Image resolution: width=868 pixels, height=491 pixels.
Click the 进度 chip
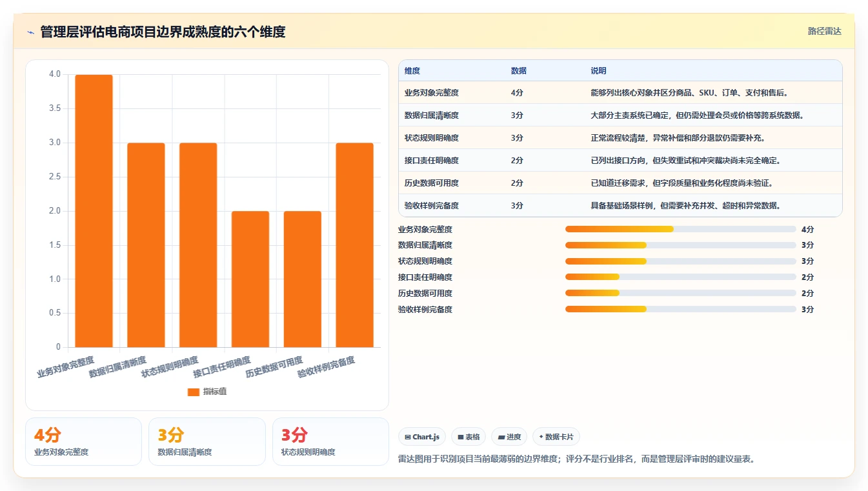(509, 437)
